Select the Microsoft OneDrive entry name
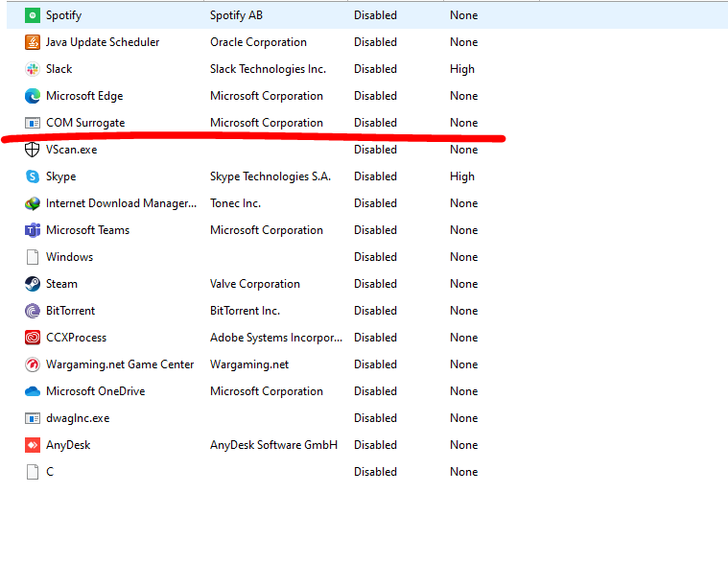This screenshot has width=728, height=587. tap(96, 391)
